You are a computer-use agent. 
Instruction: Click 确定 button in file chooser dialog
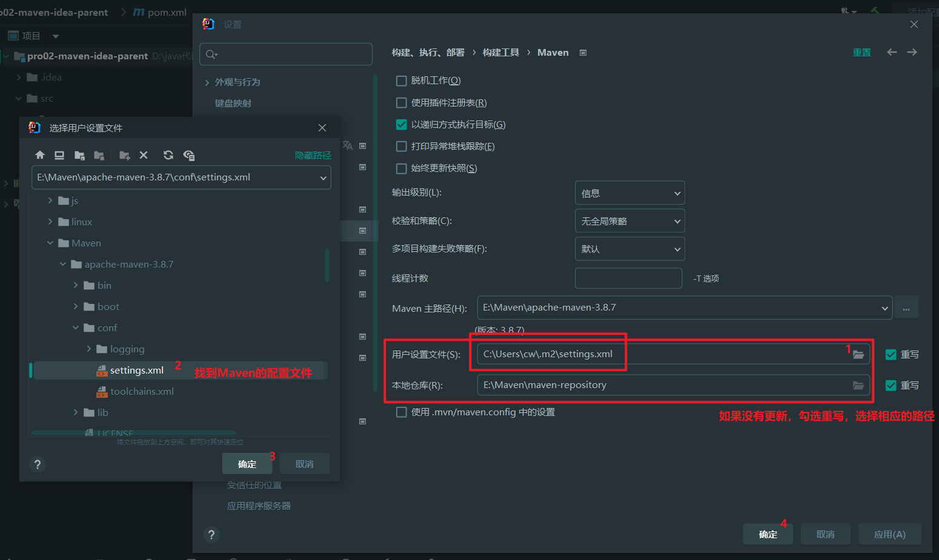pyautogui.click(x=247, y=464)
